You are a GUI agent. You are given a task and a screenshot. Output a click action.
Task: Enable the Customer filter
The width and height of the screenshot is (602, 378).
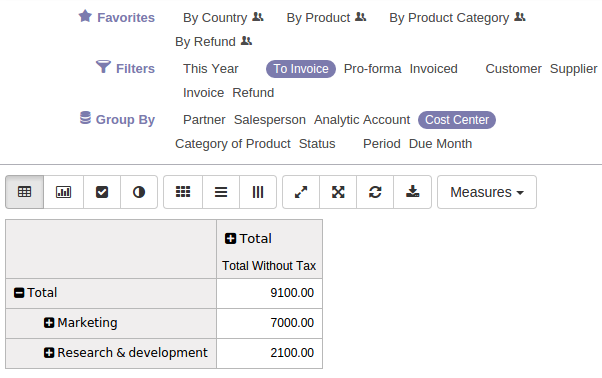[513, 69]
